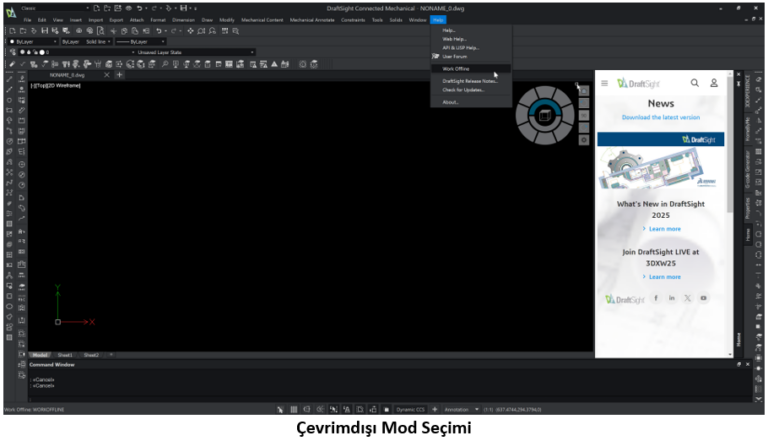
Task: Open the Check for Updates menu entry
Action: pos(463,90)
